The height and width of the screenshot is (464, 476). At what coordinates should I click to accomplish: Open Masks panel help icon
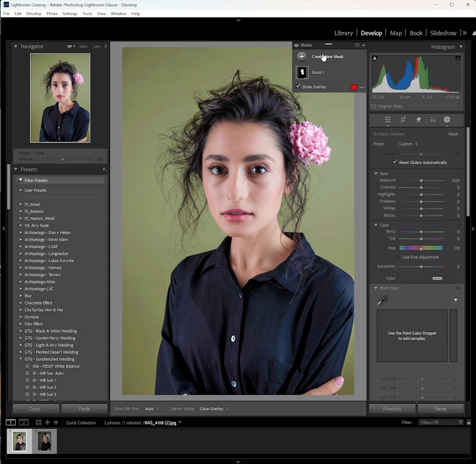(x=357, y=45)
